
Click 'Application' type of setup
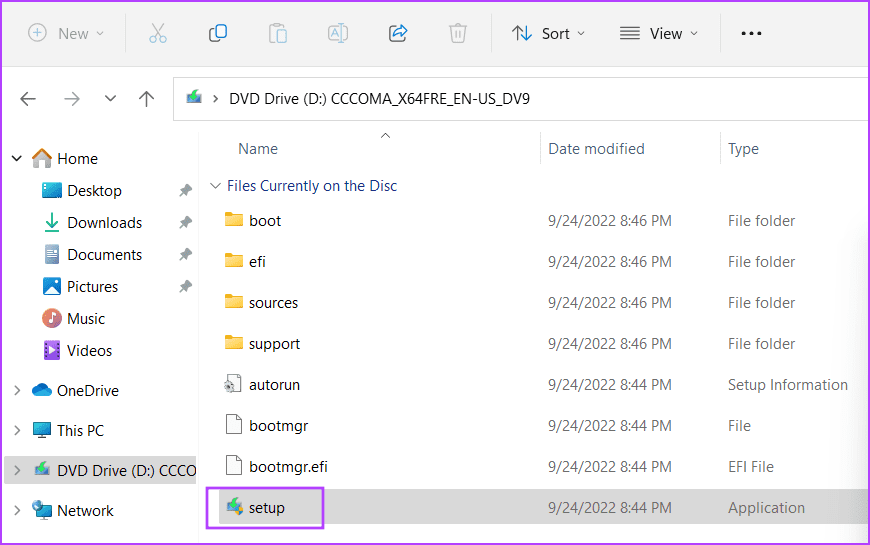coord(766,508)
